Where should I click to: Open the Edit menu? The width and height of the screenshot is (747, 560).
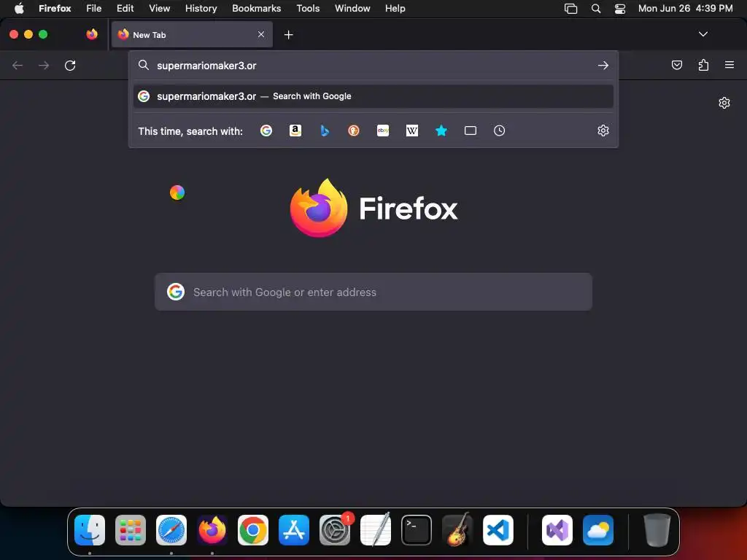point(125,8)
